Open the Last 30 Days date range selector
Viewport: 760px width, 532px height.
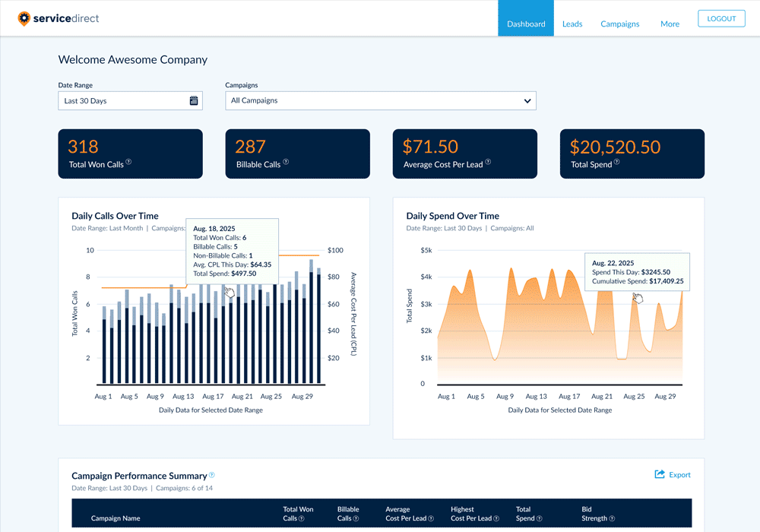pyautogui.click(x=122, y=100)
